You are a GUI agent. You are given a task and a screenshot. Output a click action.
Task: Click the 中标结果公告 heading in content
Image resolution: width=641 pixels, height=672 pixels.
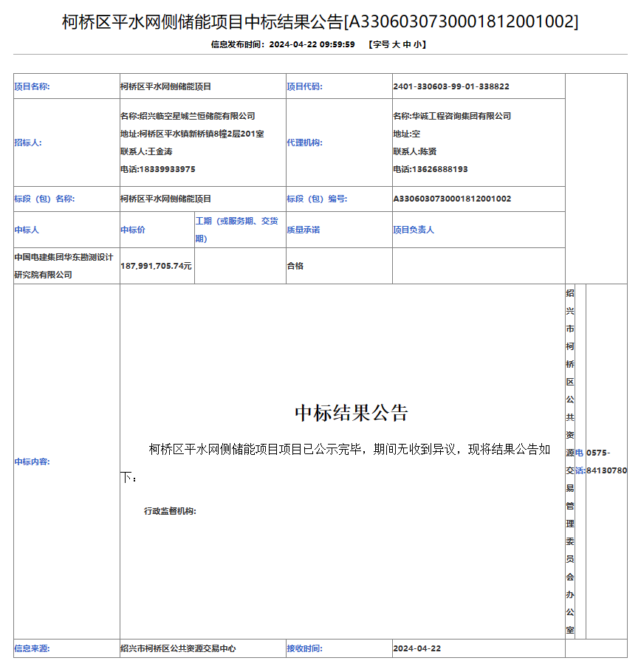coord(352,412)
